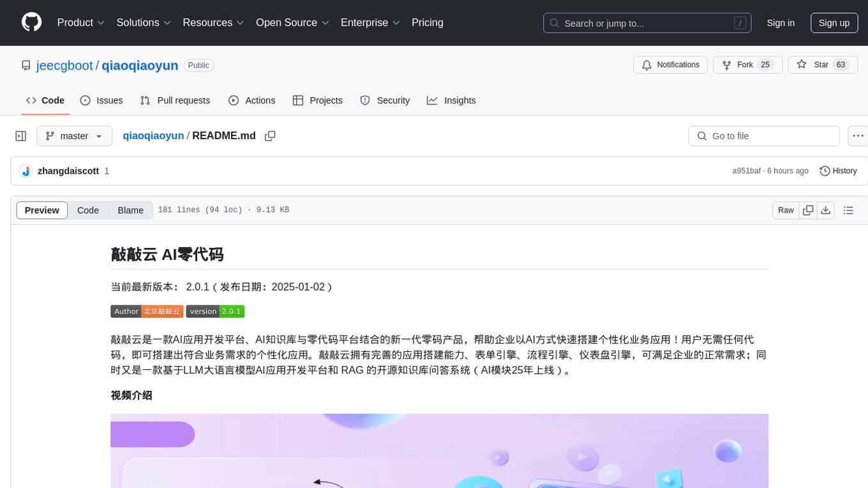
Task: Switch to the Projects tab
Action: pyautogui.click(x=317, y=100)
